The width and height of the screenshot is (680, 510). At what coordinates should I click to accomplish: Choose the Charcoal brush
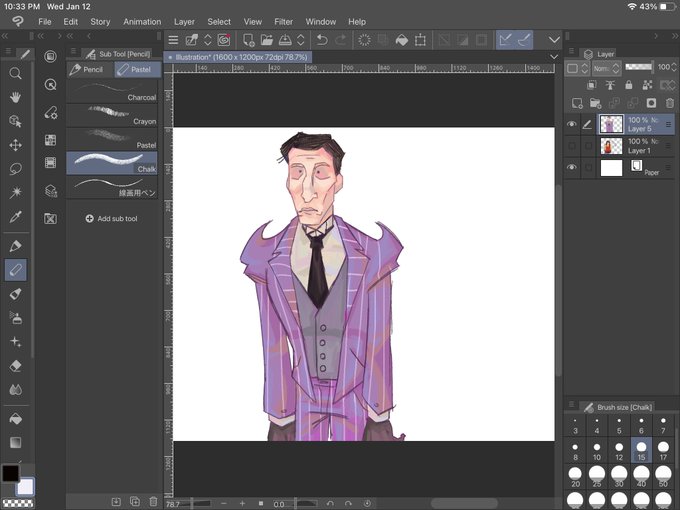(x=112, y=92)
